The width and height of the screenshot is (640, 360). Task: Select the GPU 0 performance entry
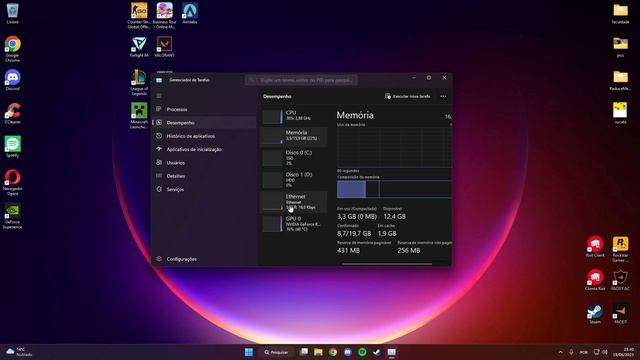(x=294, y=224)
